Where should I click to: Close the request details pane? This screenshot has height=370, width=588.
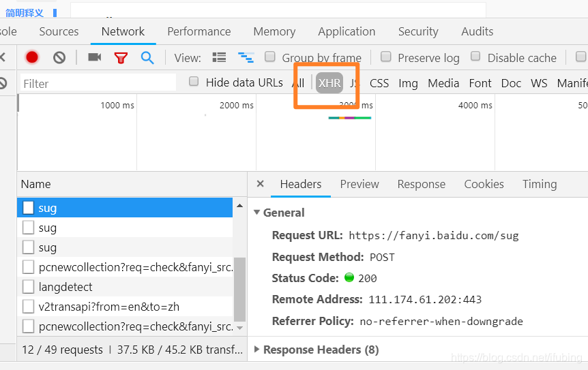pos(261,184)
